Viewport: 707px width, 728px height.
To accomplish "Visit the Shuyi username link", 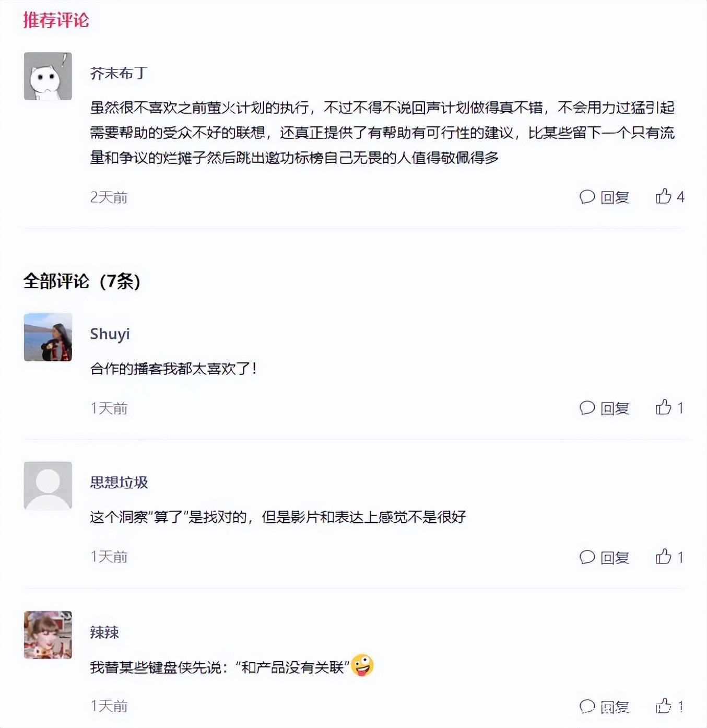I will click(x=110, y=334).
